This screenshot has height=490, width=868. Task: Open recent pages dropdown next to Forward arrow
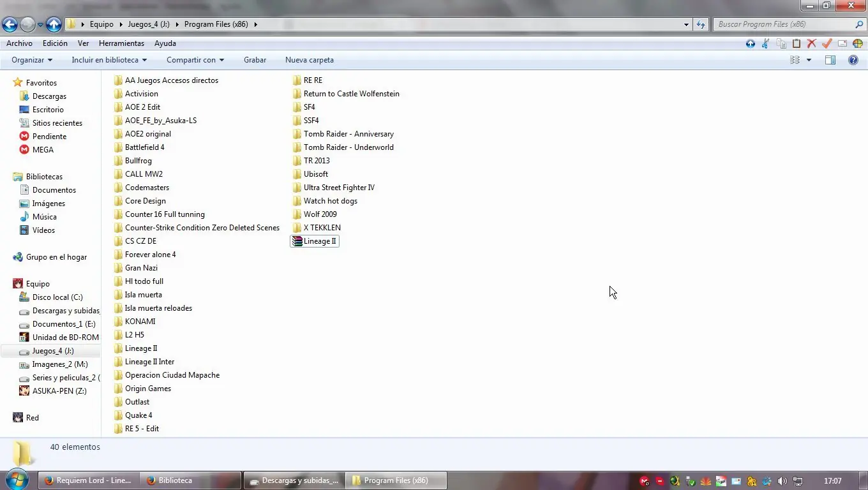[40, 25]
